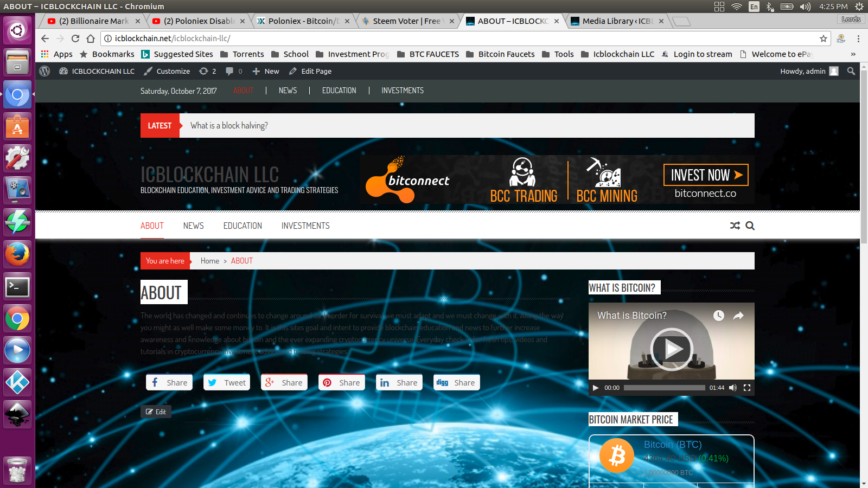868x488 pixels.
Task: Reload the current page
Action: point(75,38)
